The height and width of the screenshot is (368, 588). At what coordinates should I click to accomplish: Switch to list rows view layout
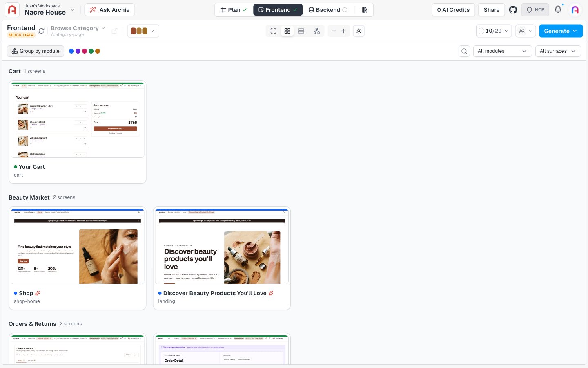[301, 31]
